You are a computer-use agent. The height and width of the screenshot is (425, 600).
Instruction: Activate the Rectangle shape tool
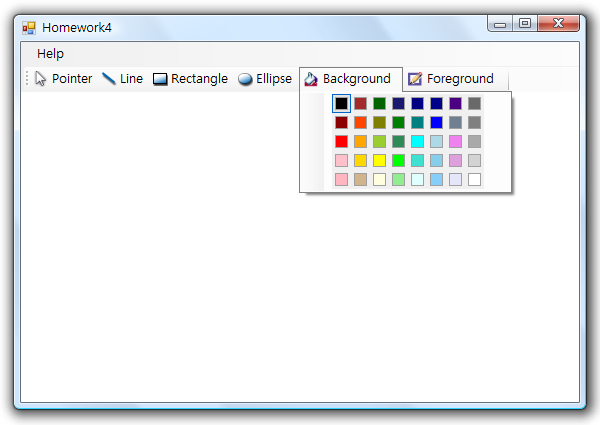click(x=190, y=79)
